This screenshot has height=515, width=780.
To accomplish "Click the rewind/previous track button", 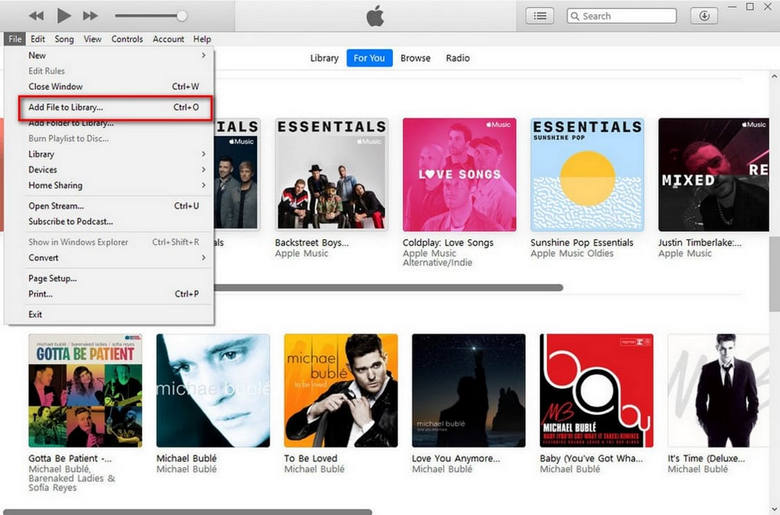I will (x=36, y=16).
